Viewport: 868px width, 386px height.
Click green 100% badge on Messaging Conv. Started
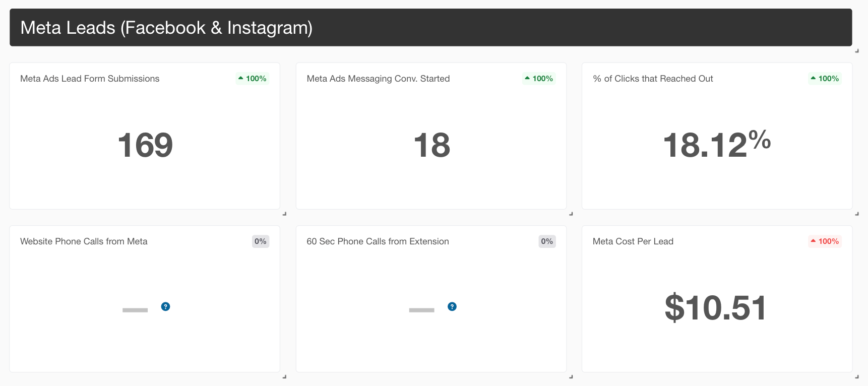(539, 79)
